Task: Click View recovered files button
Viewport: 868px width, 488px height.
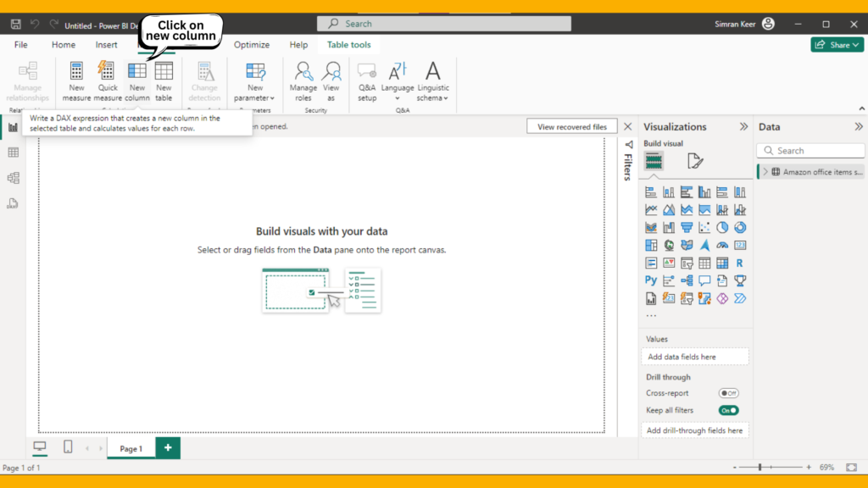Action: 572,127
